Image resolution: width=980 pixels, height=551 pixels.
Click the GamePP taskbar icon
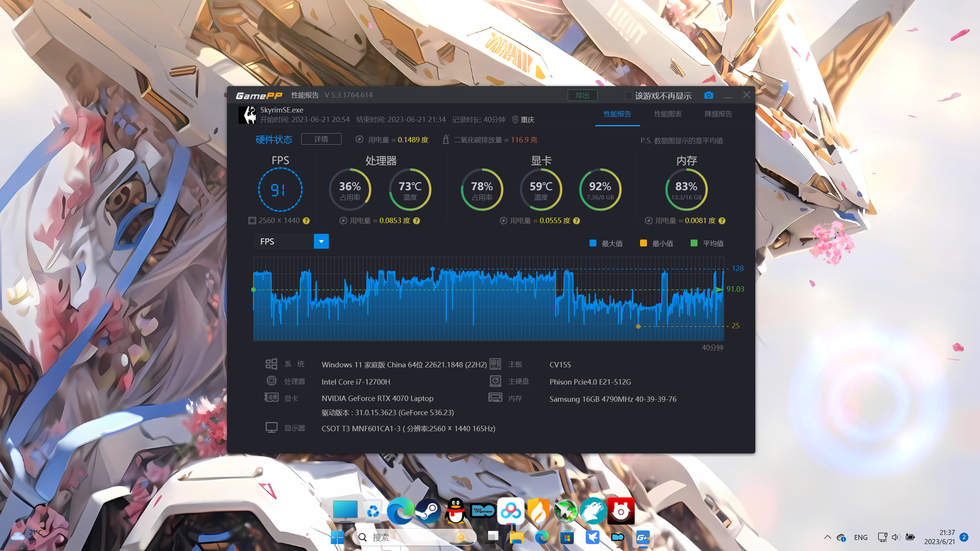(x=643, y=538)
